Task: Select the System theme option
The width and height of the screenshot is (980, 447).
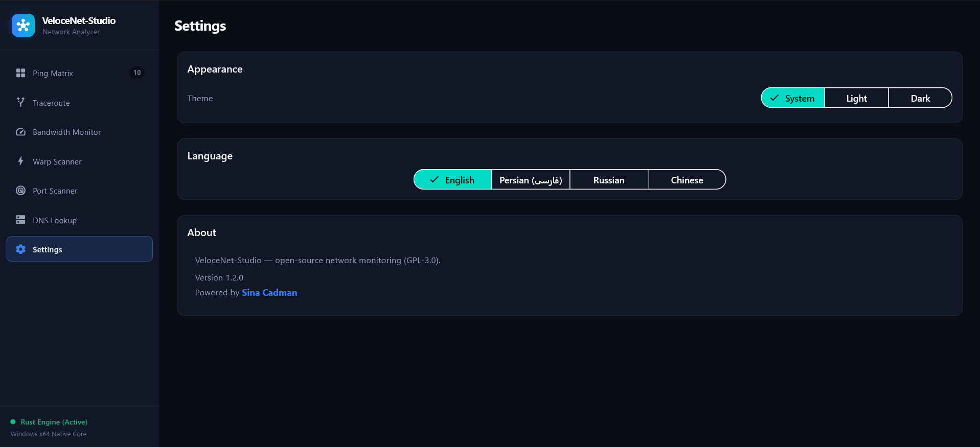Action: (x=793, y=98)
